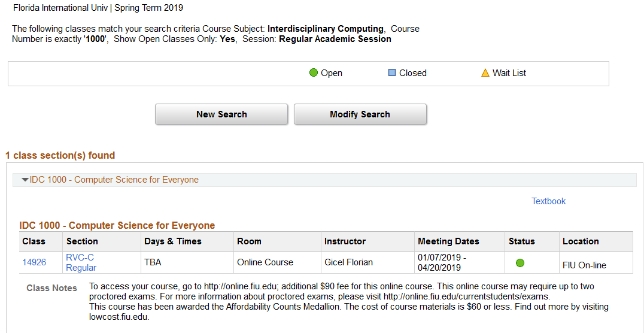Collapse the IDC 1000 section triangle

(x=25, y=180)
